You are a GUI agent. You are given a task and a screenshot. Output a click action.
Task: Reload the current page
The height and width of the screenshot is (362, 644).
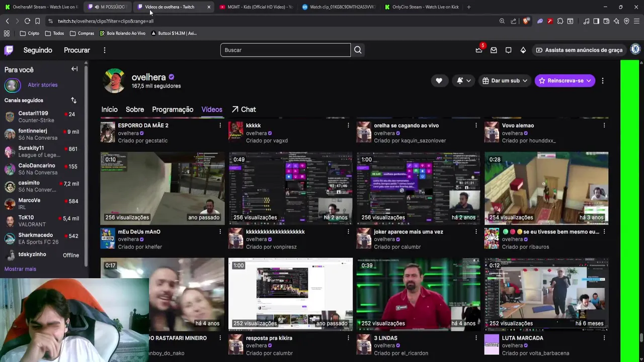tap(27, 21)
